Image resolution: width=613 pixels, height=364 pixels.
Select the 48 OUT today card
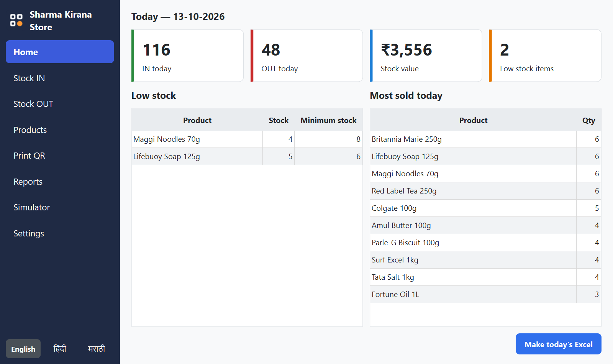click(x=306, y=56)
